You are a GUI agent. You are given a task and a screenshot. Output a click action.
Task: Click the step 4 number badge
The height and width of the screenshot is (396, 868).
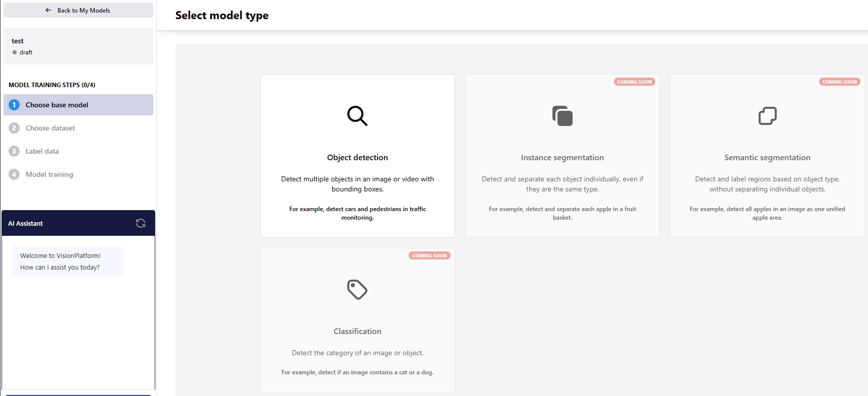[14, 174]
